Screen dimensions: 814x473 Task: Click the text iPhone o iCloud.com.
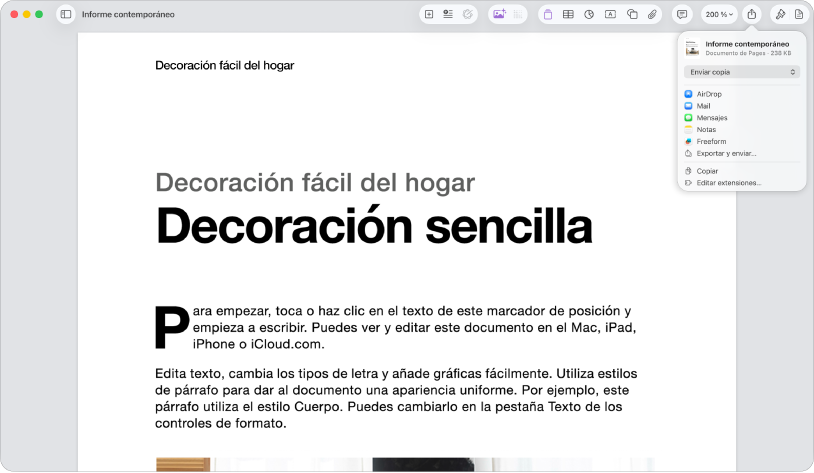pos(259,344)
